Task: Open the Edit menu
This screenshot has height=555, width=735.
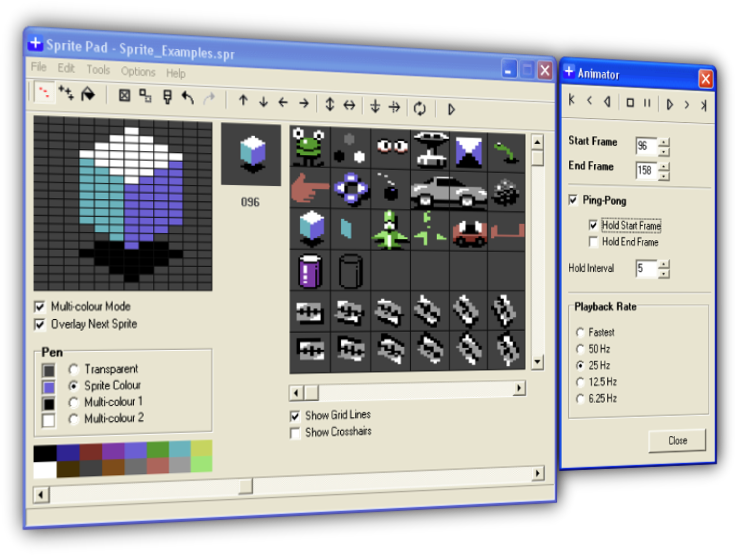Action: click(x=66, y=68)
